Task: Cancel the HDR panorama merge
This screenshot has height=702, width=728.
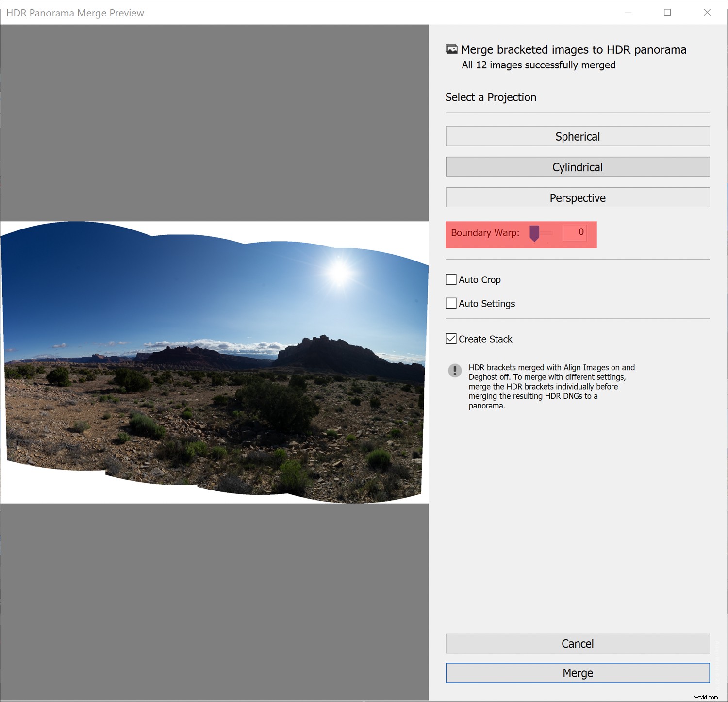Action: tap(577, 643)
